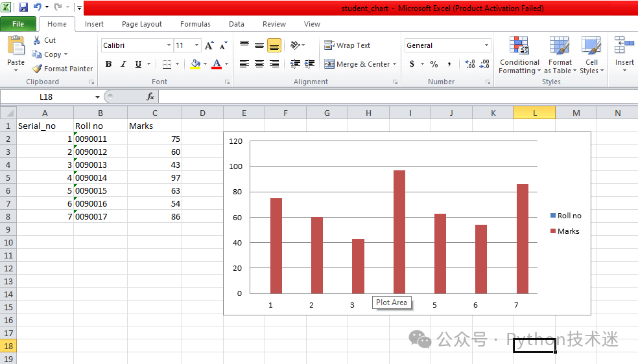Open the Calibri font name dropdown
Image resolution: width=638 pixels, height=364 pixels.
(169, 45)
